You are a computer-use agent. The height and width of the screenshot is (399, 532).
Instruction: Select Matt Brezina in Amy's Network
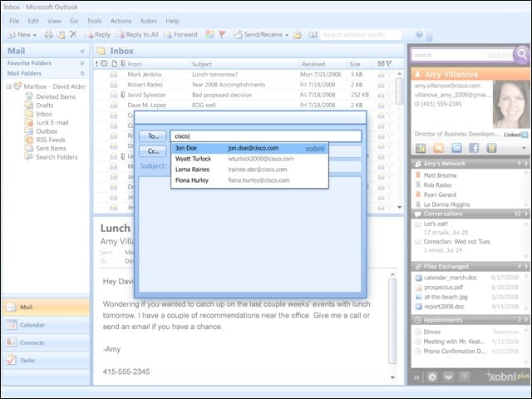(440, 175)
